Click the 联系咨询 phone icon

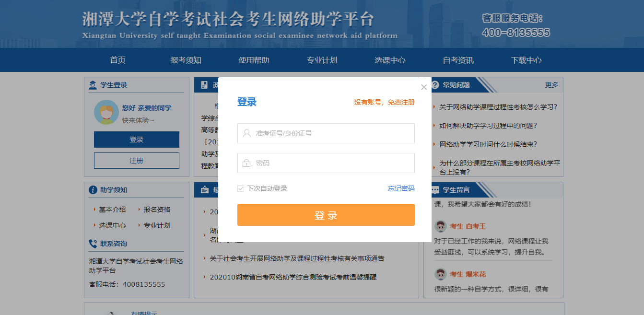[93, 244]
